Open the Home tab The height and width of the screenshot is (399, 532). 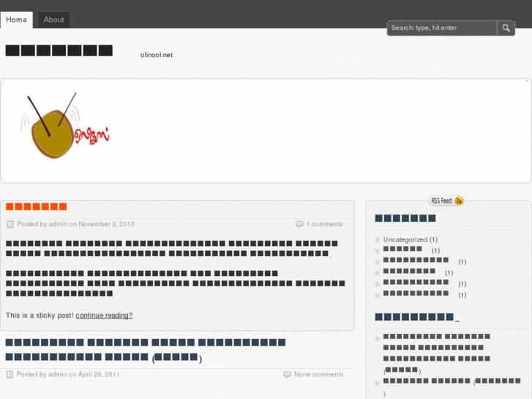[x=16, y=20]
